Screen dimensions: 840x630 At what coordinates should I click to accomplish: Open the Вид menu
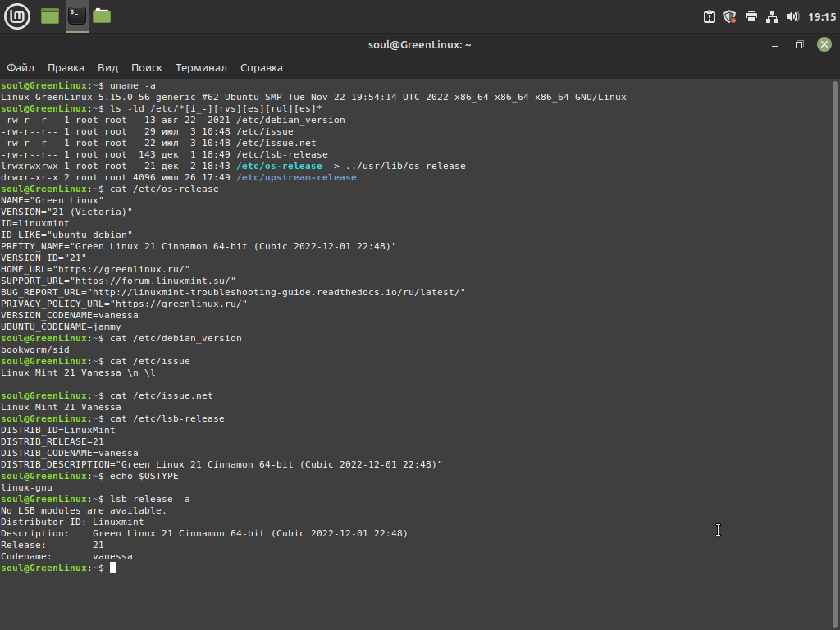coord(107,68)
